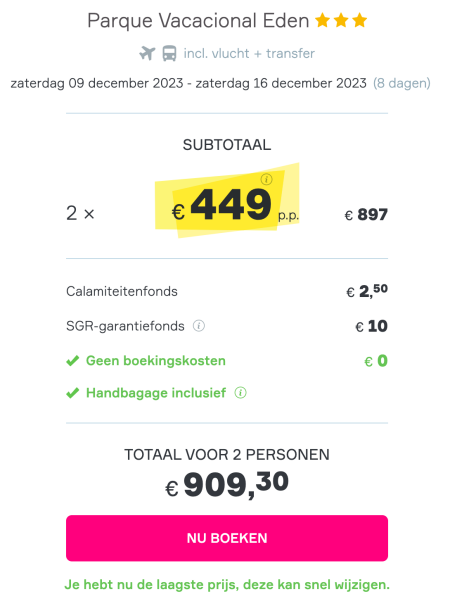The image size is (450, 599).
Task: Click the Parque Vacacional Eden title
Action: (x=198, y=21)
